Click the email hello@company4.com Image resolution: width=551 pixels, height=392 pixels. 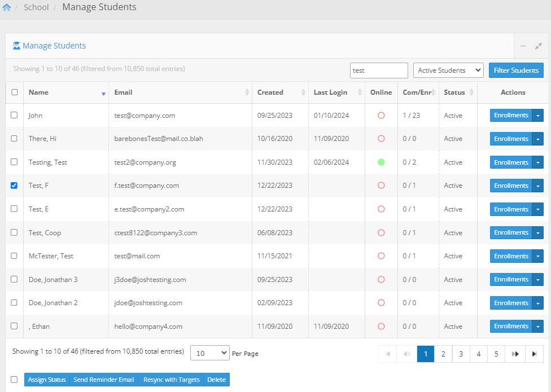point(148,327)
